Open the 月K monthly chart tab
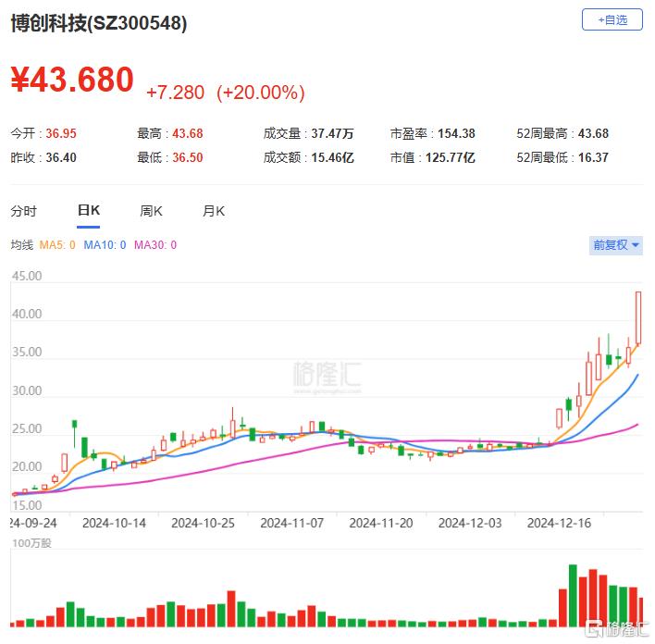 pos(214,211)
